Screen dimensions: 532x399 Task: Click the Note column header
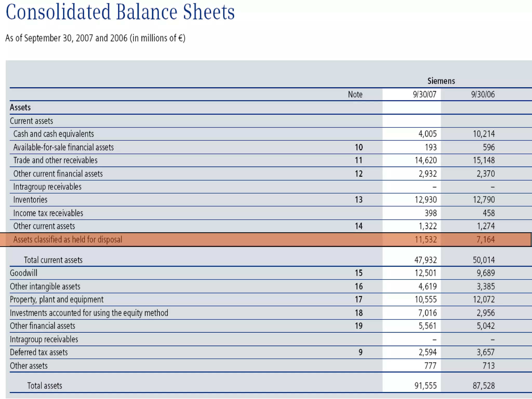coord(355,94)
